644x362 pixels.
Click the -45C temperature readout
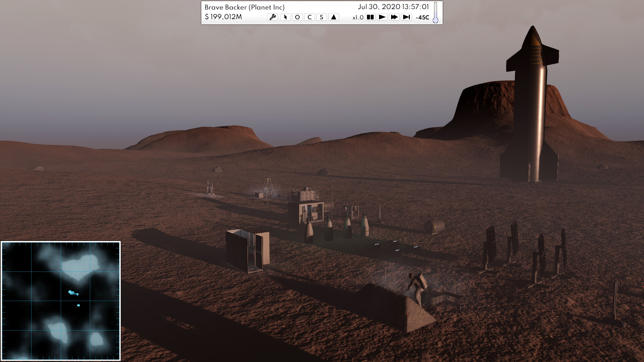click(x=422, y=17)
